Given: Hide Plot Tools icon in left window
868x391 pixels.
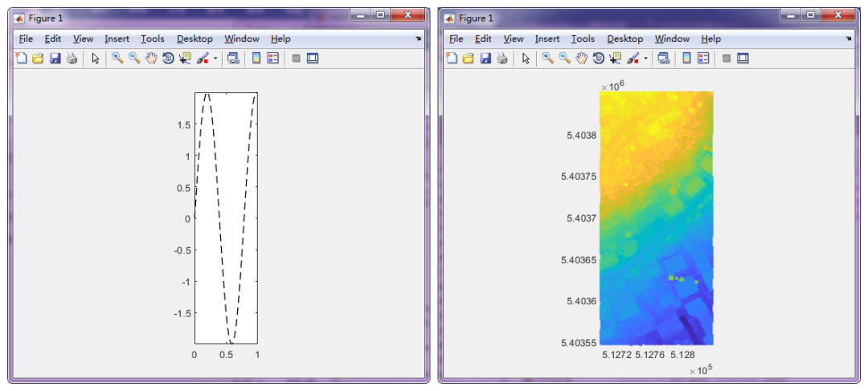Looking at the screenshot, I should (x=296, y=58).
